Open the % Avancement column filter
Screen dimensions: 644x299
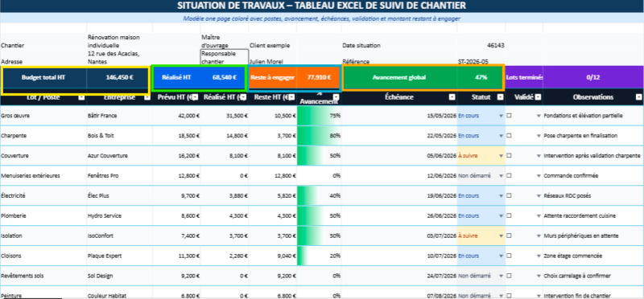pyautogui.click(x=336, y=97)
